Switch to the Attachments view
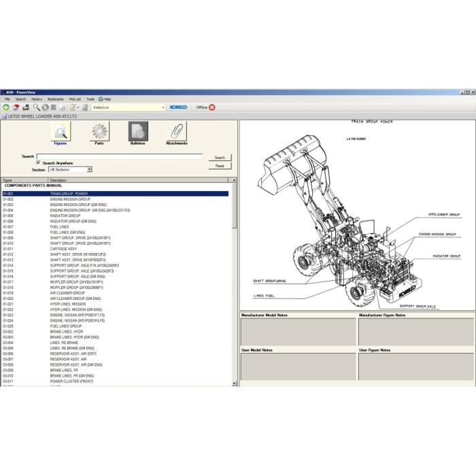The width and height of the screenshot is (476, 476). click(x=177, y=133)
